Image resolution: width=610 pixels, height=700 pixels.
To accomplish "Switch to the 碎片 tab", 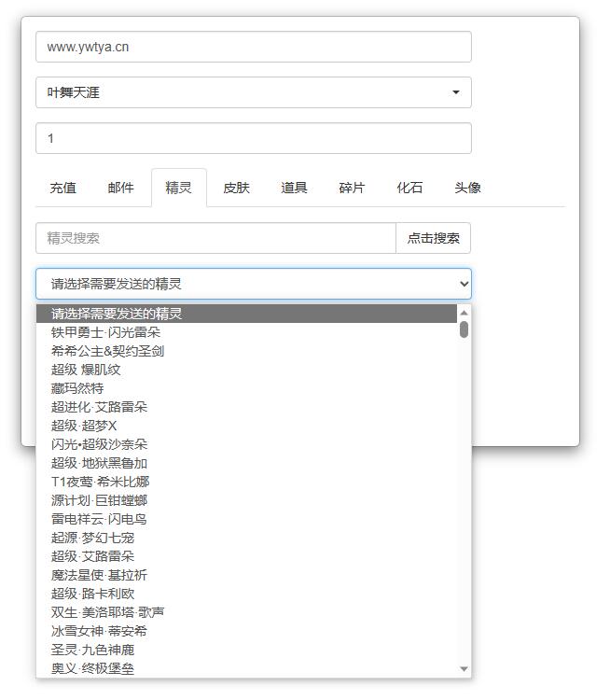I will coord(352,188).
